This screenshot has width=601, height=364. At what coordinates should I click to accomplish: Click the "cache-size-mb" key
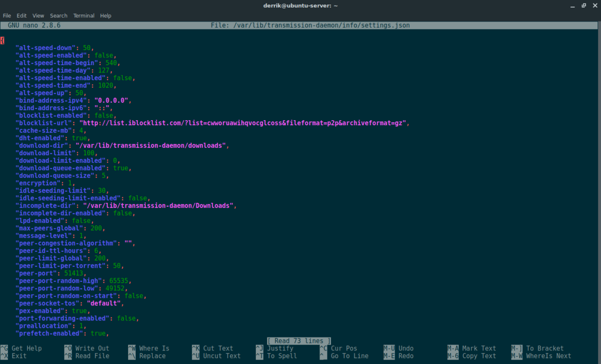43,131
